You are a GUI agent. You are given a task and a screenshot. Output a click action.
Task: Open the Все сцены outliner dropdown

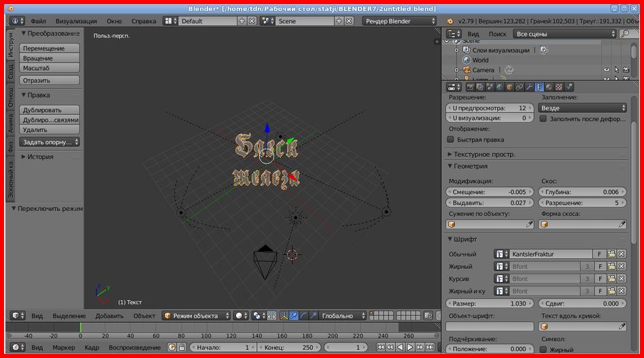(x=564, y=34)
